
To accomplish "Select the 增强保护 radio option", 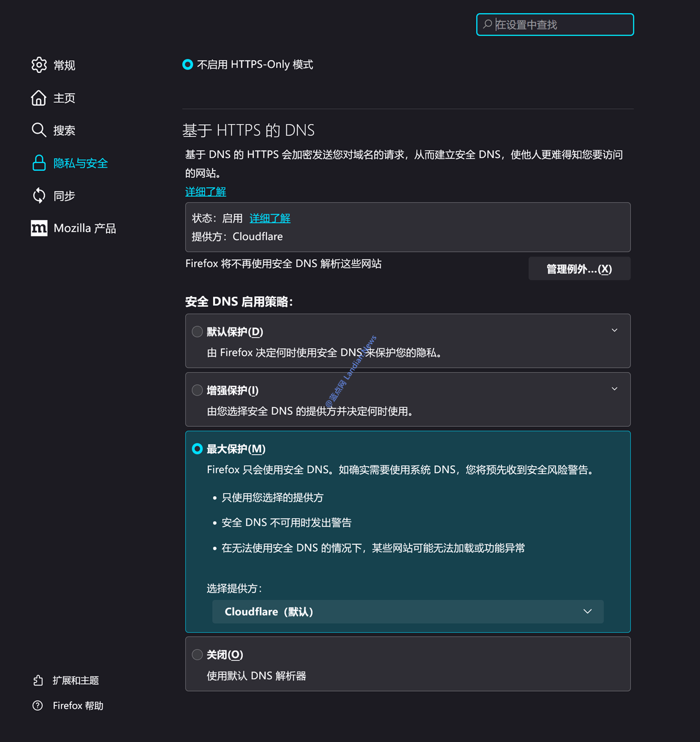I will (x=197, y=390).
